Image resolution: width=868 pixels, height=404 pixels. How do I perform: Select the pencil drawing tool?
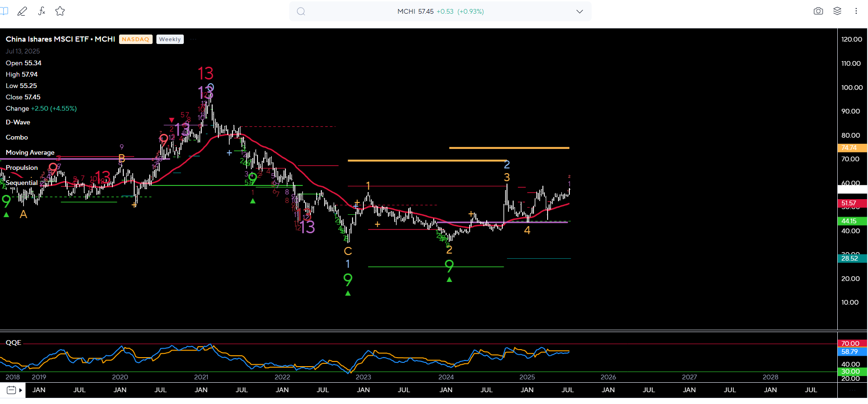(22, 11)
